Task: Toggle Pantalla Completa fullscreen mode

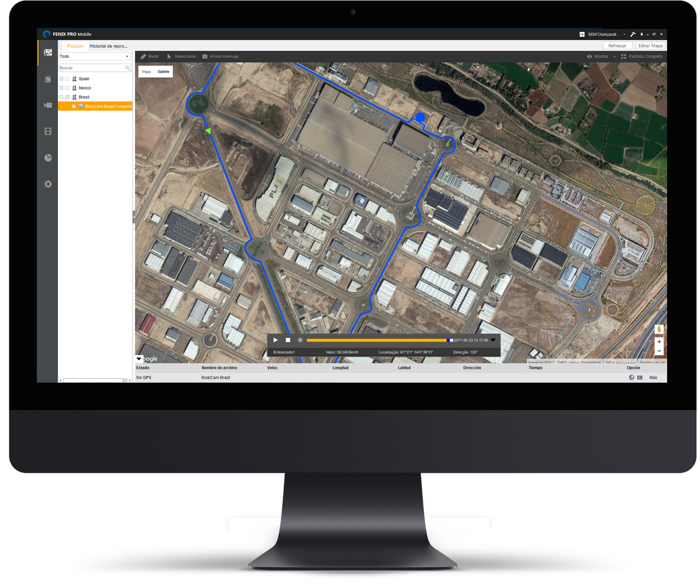Action: pos(642,57)
